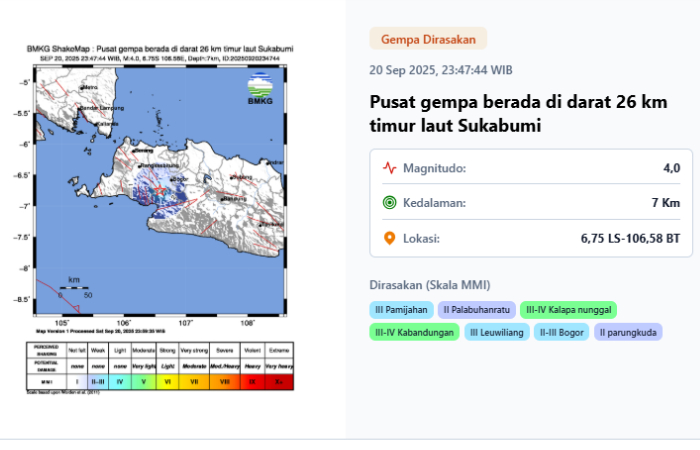Select the III Pamijahan tag
The width and height of the screenshot is (700, 450).
point(401,310)
